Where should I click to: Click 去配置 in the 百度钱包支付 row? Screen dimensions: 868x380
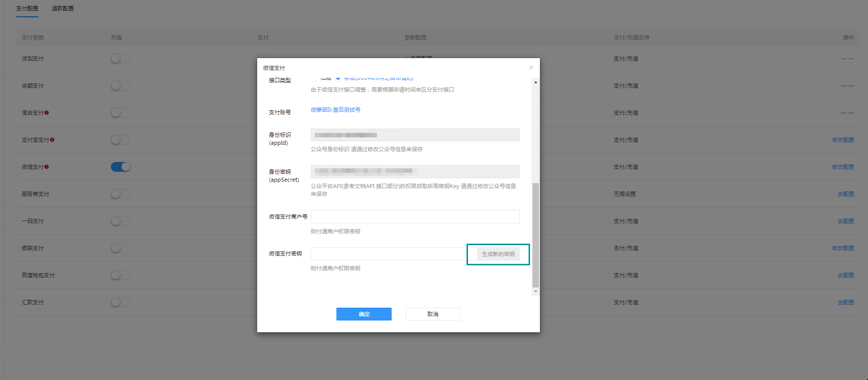[846, 275]
